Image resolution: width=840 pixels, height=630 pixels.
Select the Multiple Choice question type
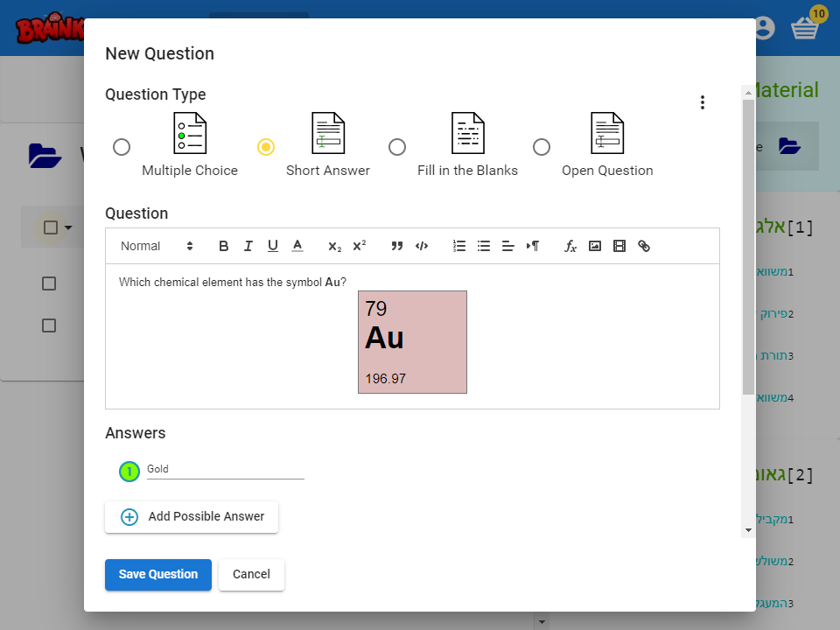[x=122, y=147]
